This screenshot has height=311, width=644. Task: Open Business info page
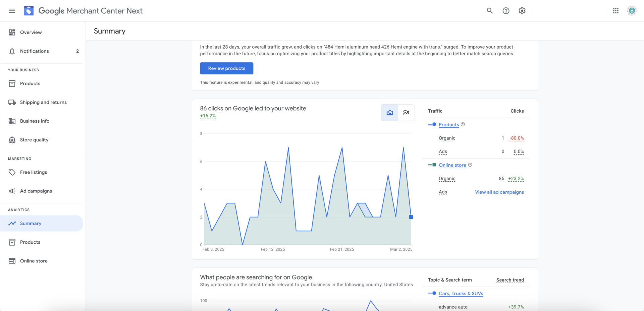coord(42,121)
